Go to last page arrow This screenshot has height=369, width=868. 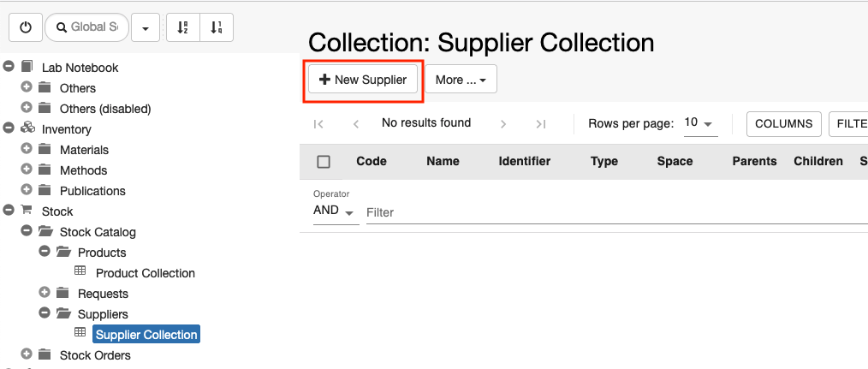[541, 124]
